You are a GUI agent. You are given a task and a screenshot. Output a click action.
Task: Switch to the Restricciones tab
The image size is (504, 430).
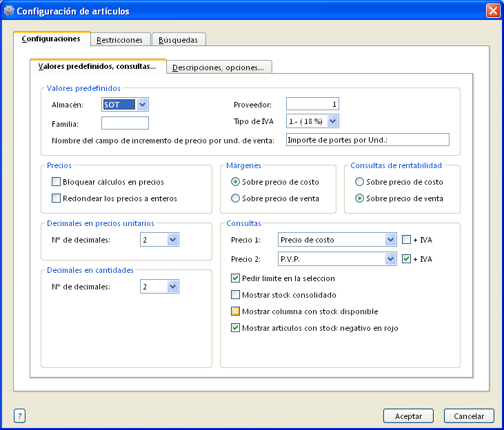click(120, 40)
